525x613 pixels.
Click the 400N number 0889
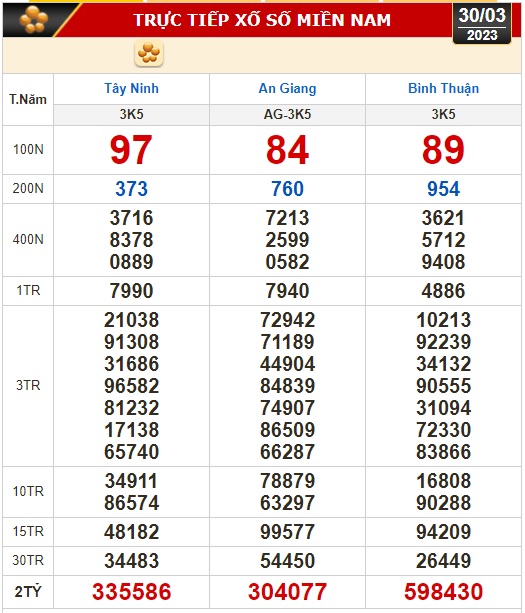click(131, 262)
